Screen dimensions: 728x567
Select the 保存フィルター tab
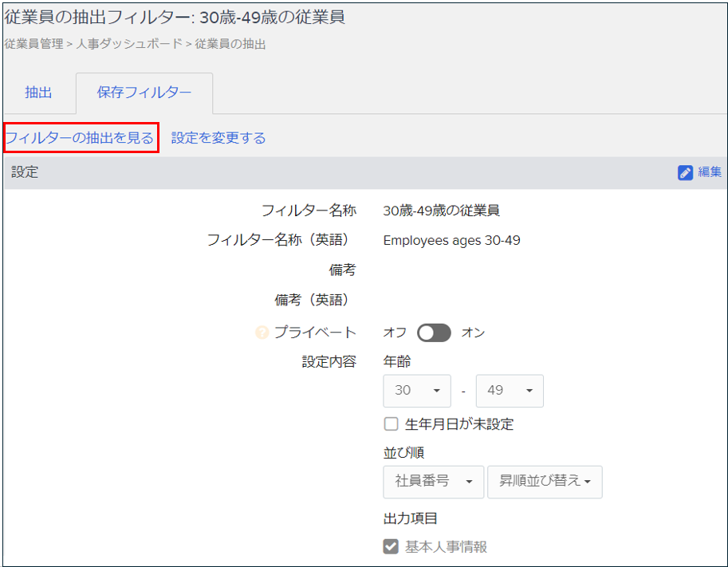[x=144, y=93]
